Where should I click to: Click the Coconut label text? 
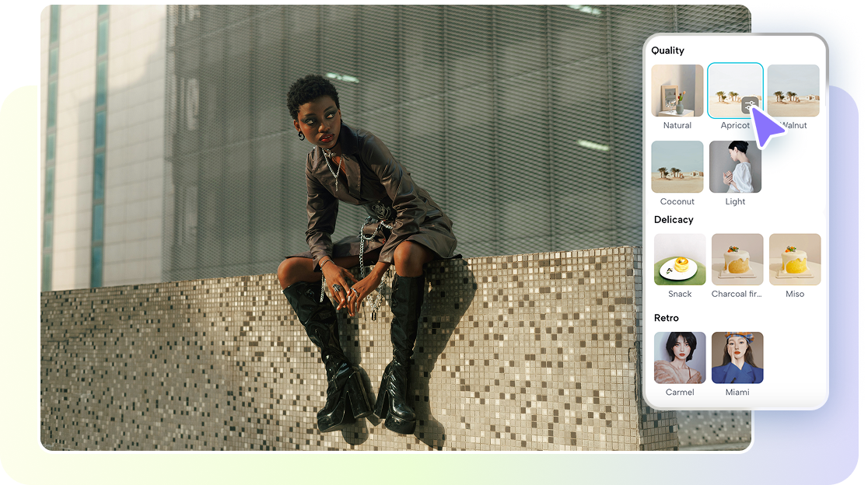pyautogui.click(x=677, y=201)
